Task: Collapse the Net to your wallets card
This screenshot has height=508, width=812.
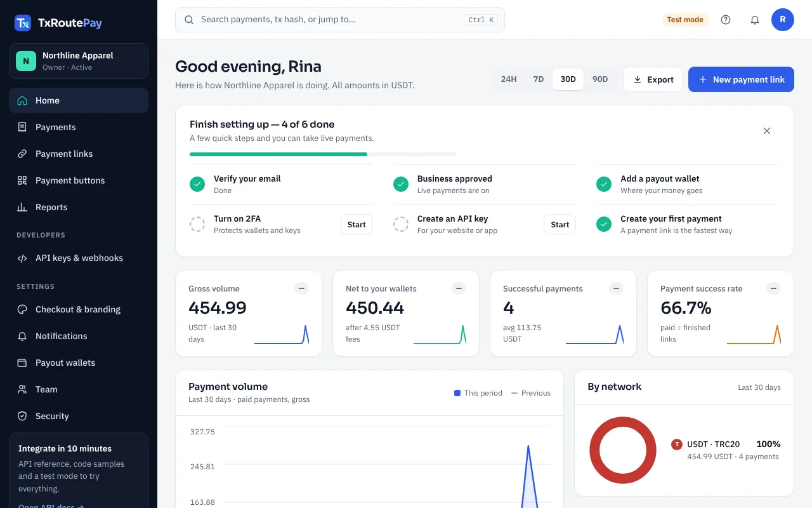Action: click(459, 288)
